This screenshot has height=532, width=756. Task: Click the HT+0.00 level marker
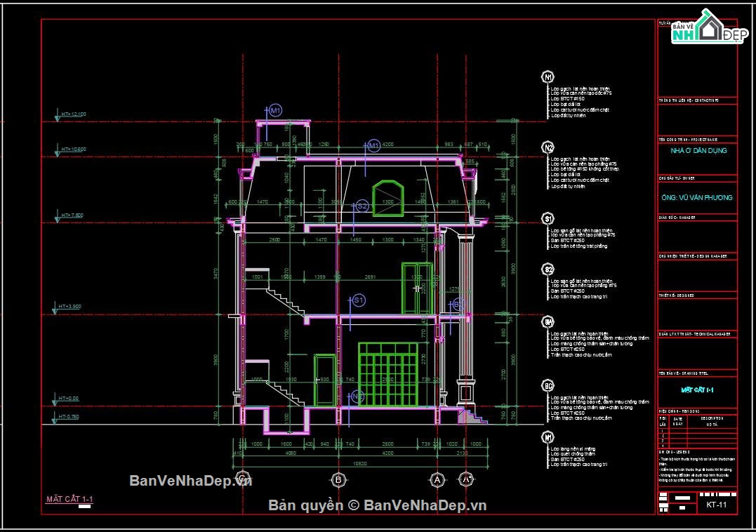click(66, 400)
